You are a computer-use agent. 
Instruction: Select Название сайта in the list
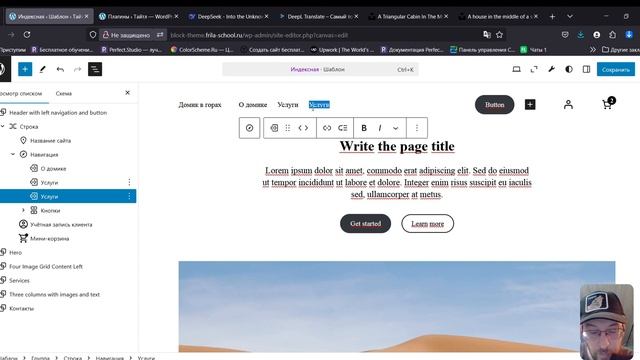[x=51, y=140]
